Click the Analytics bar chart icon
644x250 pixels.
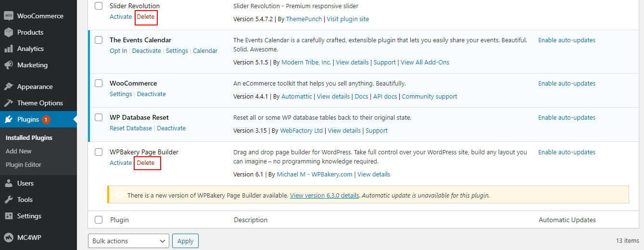[x=8, y=49]
